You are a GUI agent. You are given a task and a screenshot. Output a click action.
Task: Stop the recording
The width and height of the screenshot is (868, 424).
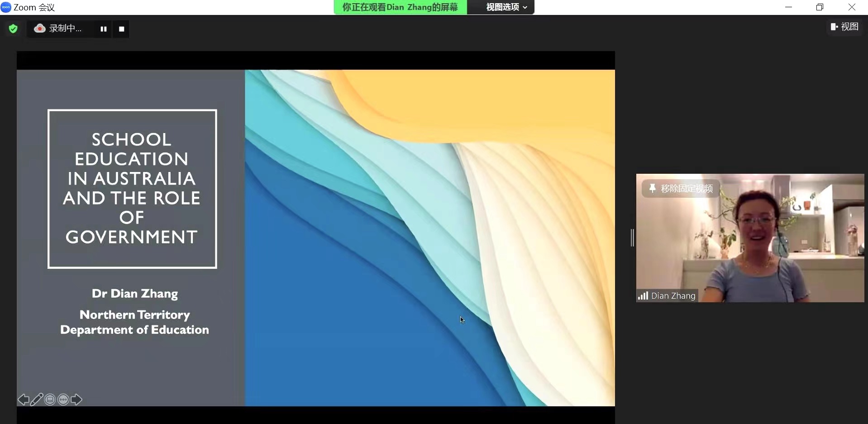(x=121, y=29)
